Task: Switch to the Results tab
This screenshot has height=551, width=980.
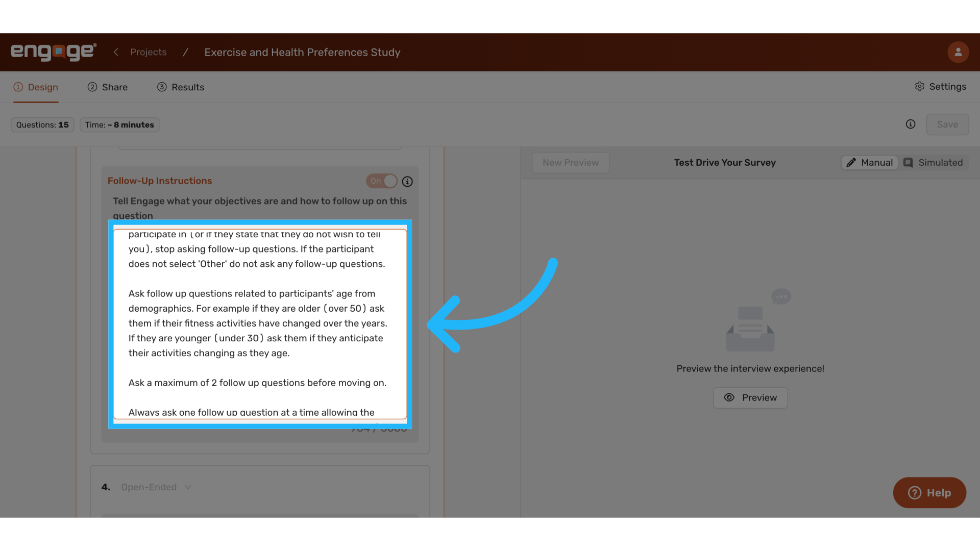Action: (180, 87)
